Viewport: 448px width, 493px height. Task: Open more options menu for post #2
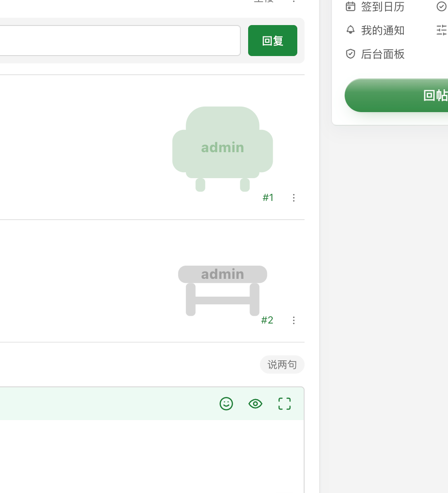[294, 320]
